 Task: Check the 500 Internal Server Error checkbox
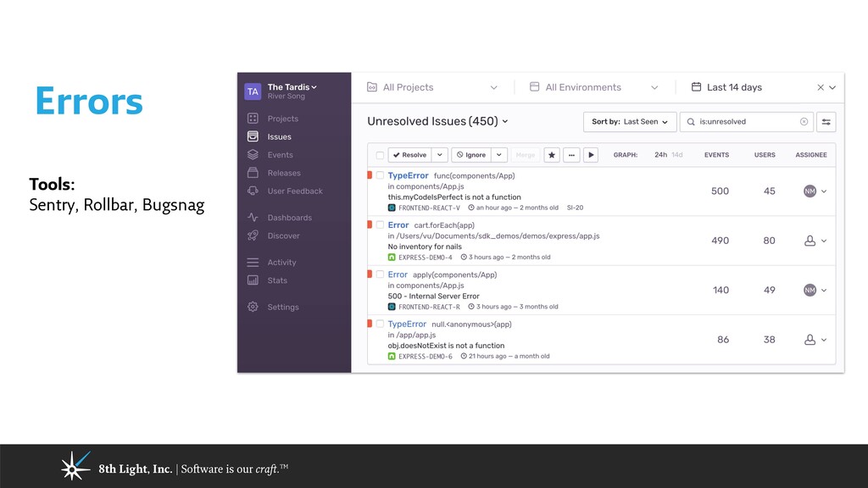tap(380, 274)
